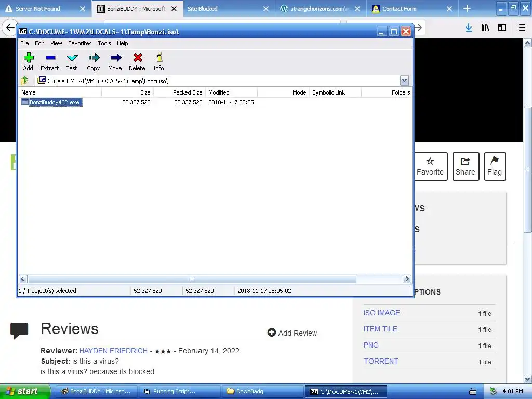Switch to Contact Form tab
The height and width of the screenshot is (399, 532).
[x=412, y=9]
